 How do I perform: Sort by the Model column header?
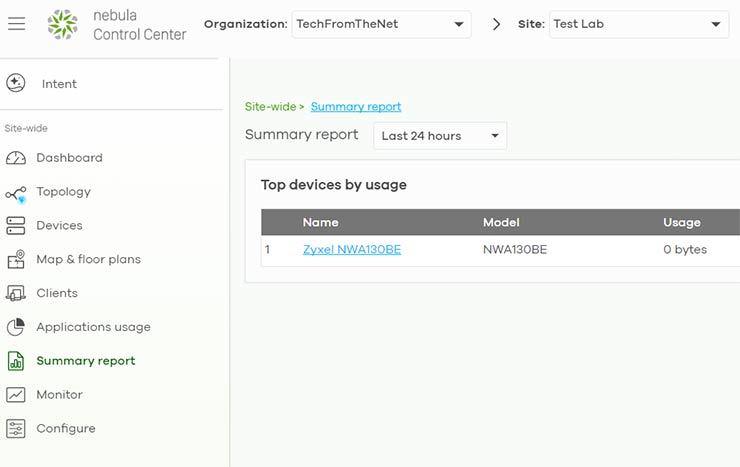(x=501, y=222)
